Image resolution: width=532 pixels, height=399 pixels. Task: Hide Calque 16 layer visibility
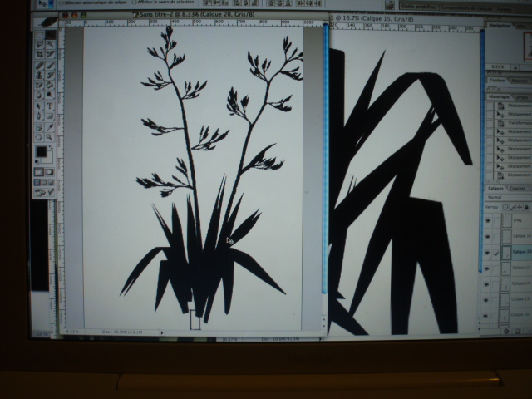click(x=488, y=236)
